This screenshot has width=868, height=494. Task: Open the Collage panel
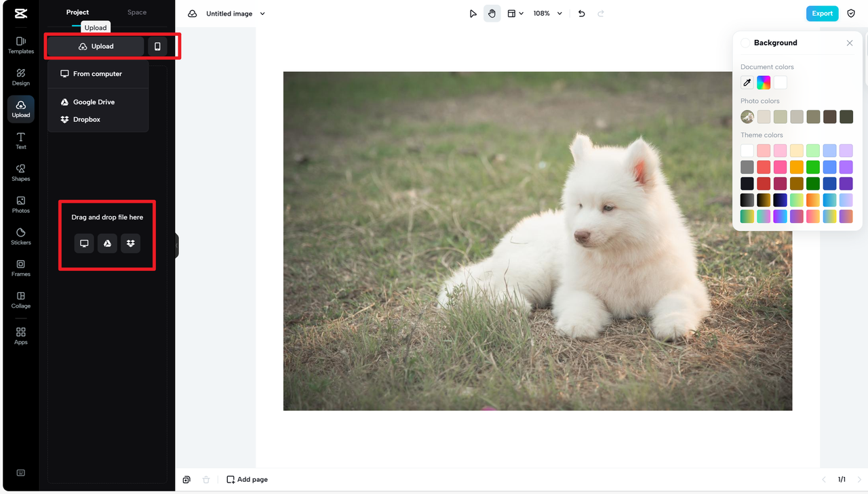(20, 300)
